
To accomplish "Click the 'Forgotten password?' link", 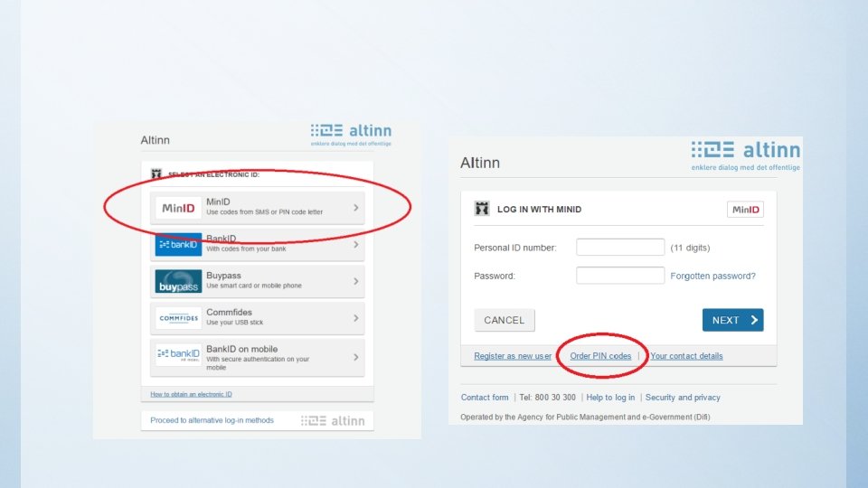I will [x=712, y=276].
